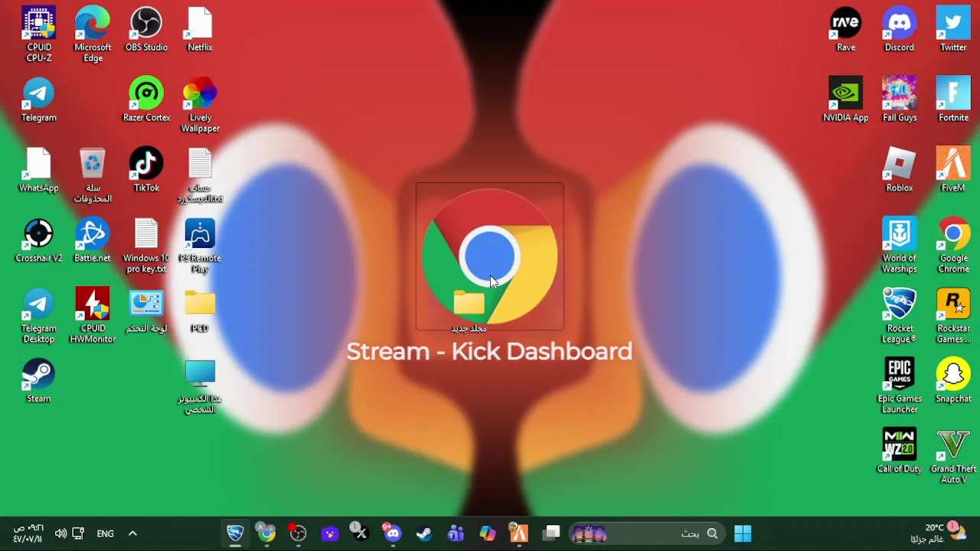Open the clock and date flyout

28,533
